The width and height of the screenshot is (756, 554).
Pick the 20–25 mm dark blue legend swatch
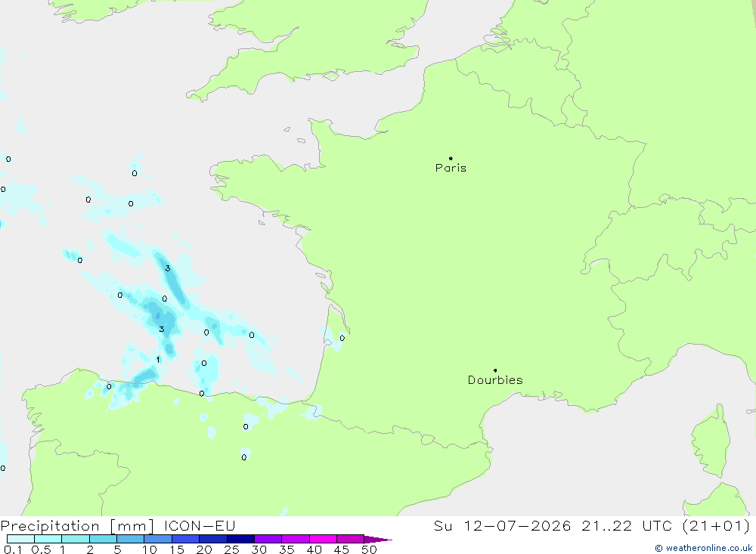[213, 539]
